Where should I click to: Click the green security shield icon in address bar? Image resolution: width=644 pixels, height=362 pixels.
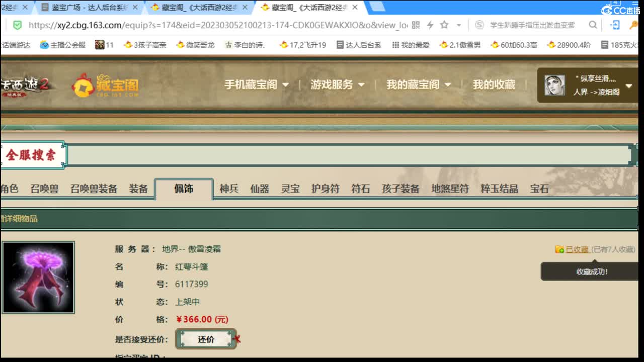coord(17,25)
